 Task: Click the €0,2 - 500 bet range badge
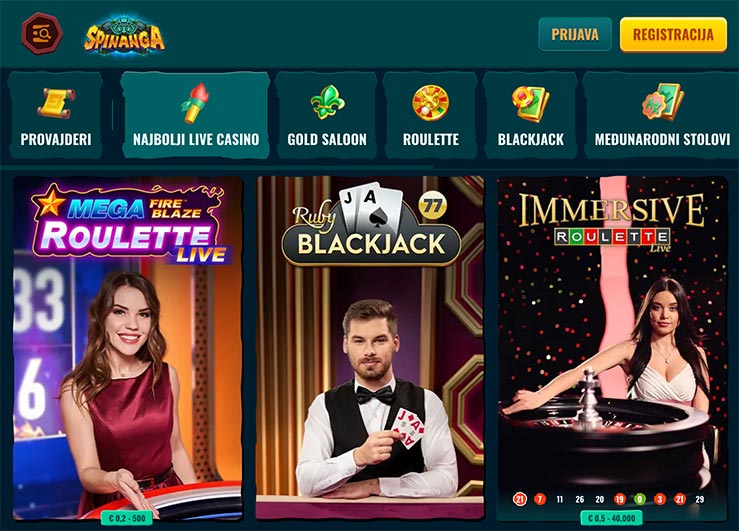click(x=127, y=518)
